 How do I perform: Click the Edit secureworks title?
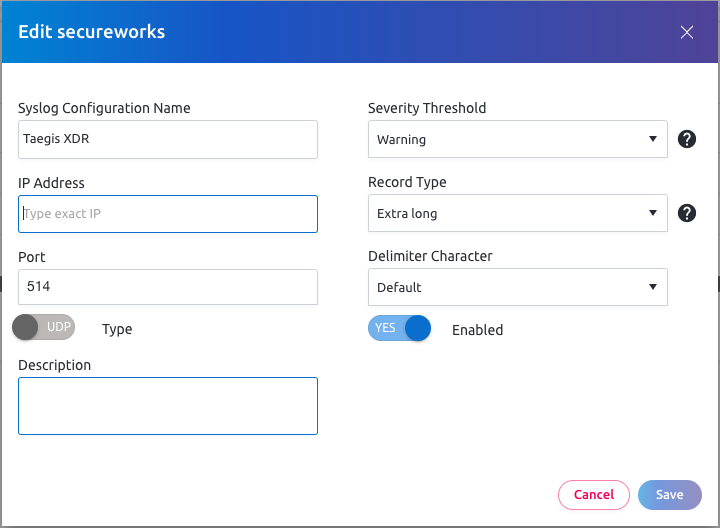pos(91,32)
